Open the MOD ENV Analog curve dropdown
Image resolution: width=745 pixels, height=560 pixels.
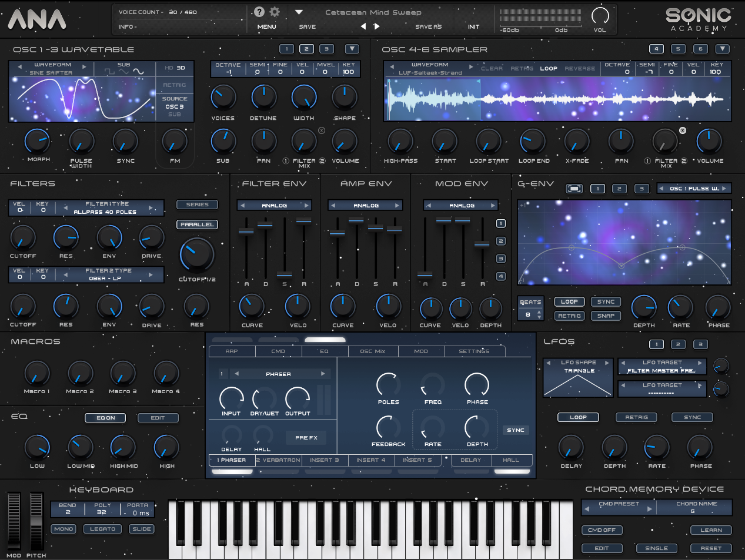click(460, 204)
